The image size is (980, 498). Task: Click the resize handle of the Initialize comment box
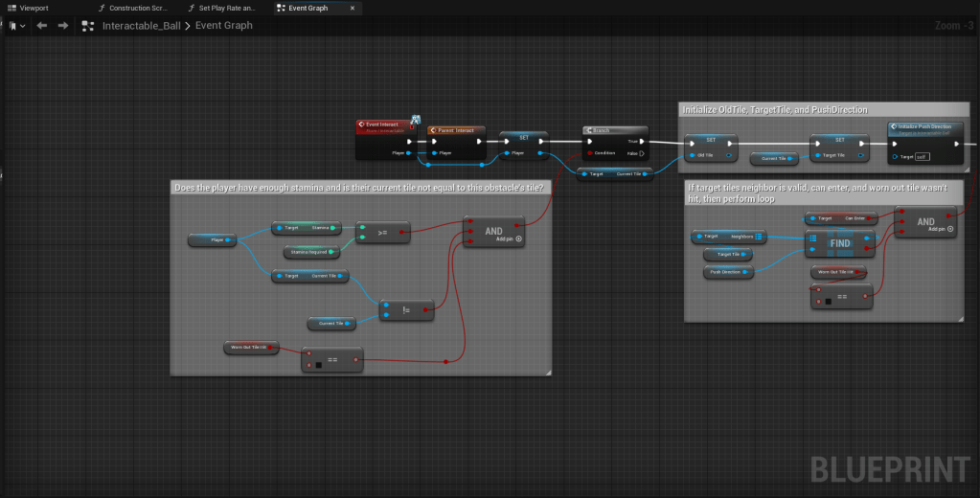967,170
